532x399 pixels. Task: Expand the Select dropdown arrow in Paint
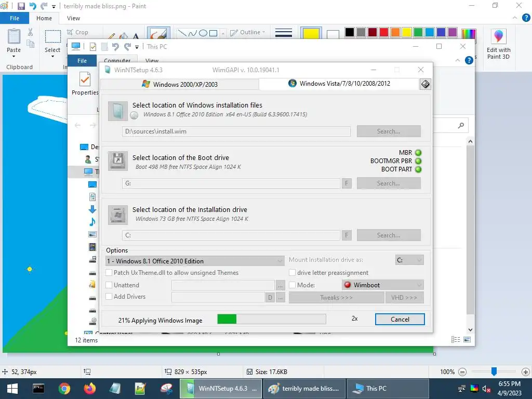tap(52, 56)
